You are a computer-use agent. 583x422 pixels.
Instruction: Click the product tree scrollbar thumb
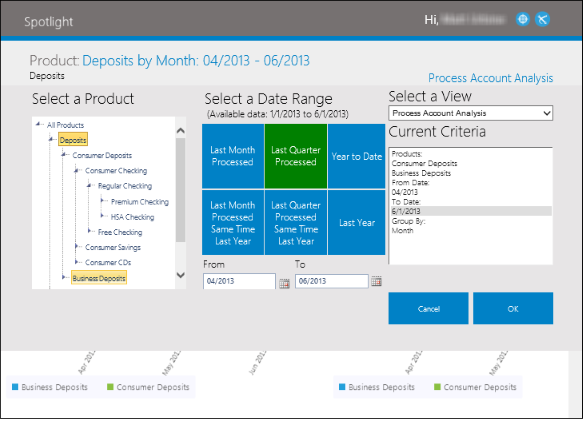(x=180, y=190)
